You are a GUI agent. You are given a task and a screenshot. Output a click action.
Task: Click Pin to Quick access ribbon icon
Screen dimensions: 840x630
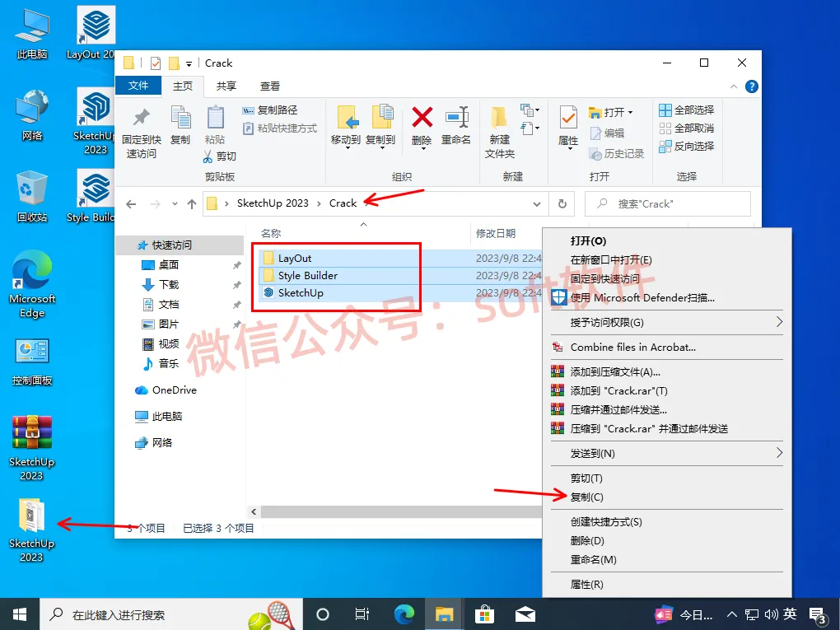(x=141, y=132)
